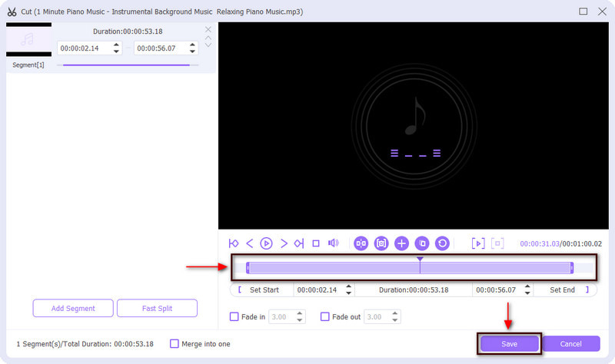Close the Cut window
The height and width of the screenshot is (364, 615).
click(602, 12)
